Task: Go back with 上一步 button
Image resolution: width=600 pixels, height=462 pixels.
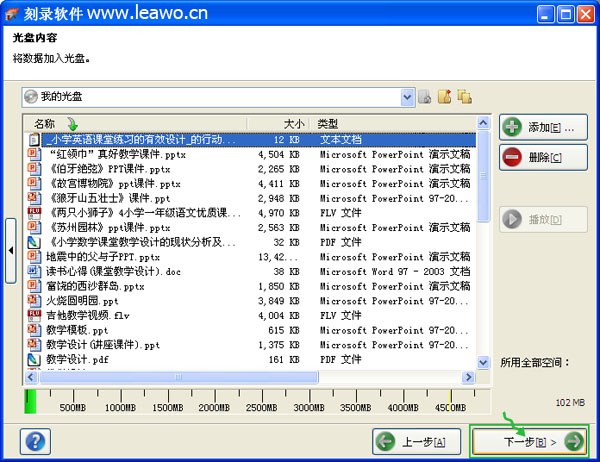Action: click(417, 442)
